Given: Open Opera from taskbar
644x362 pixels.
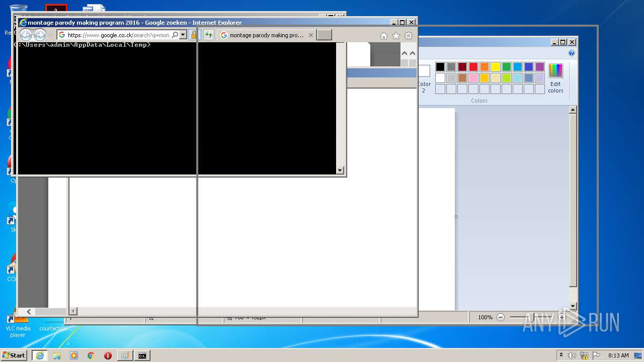Looking at the screenshot, I should click(108, 355).
